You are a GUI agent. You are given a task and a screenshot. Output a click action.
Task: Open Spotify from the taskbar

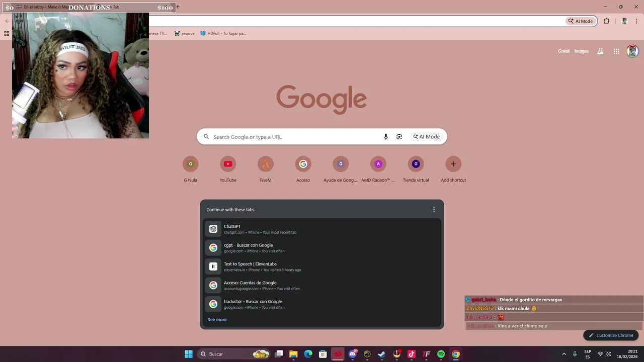pyautogui.click(x=441, y=354)
